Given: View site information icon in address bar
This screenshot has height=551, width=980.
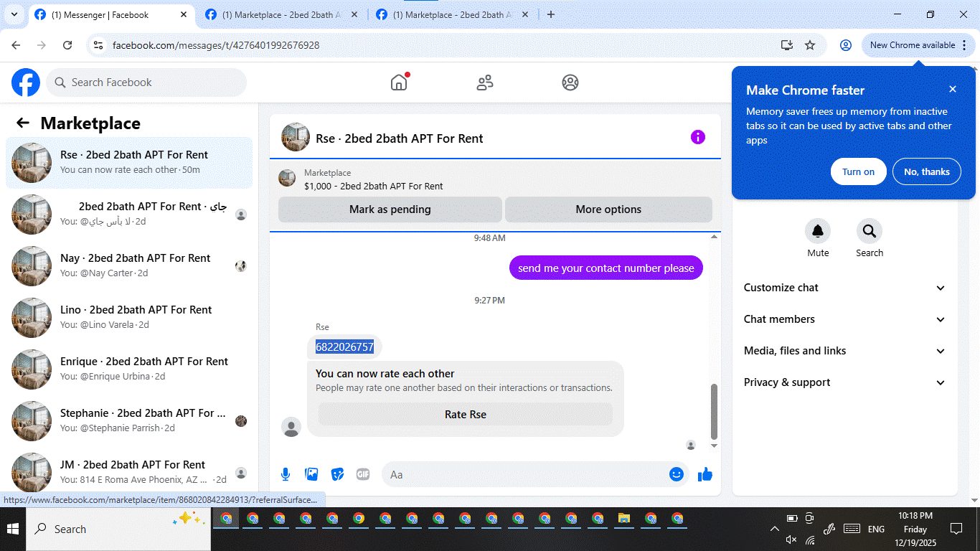Looking at the screenshot, I should [99, 45].
